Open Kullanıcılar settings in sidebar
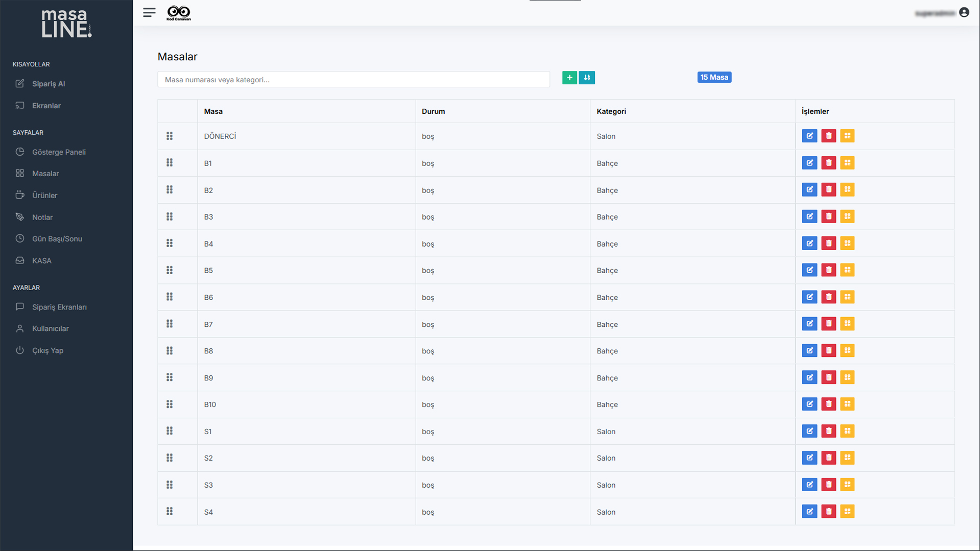 click(50, 328)
